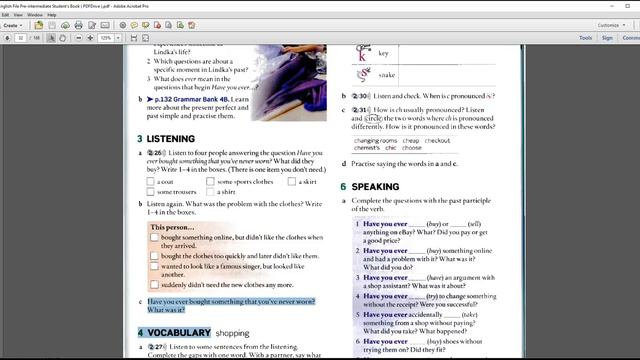The image size is (640, 360).
Task: Click the audio 2.27 track icon in Vocabulary
Action: point(157,347)
